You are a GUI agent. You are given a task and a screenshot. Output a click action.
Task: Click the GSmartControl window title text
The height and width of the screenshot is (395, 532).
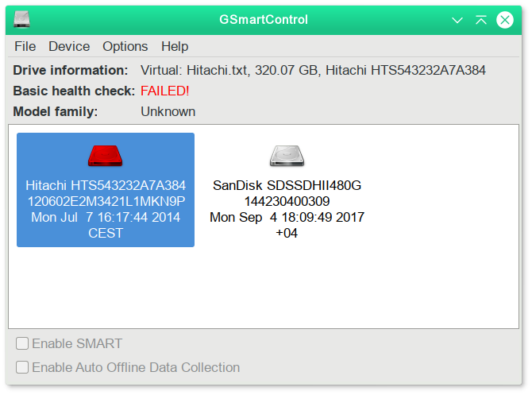[x=263, y=19]
